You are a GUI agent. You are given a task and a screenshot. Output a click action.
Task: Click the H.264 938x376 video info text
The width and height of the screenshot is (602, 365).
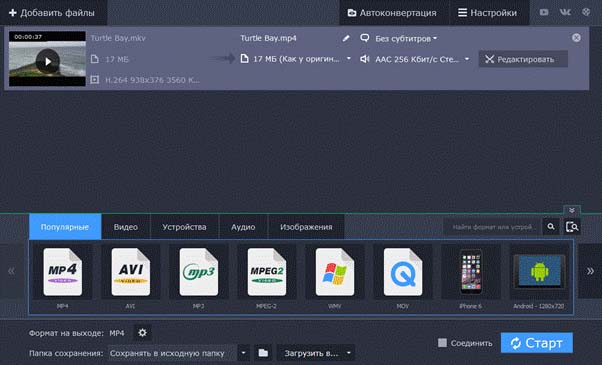[152, 80]
